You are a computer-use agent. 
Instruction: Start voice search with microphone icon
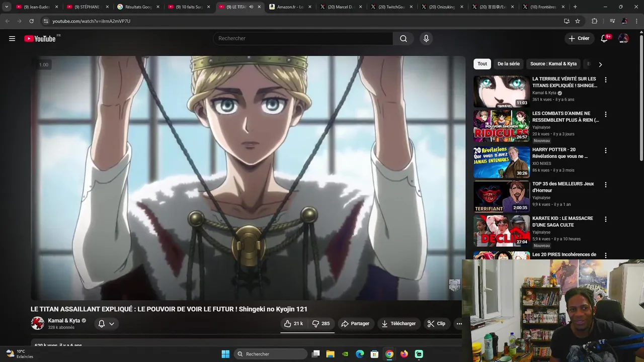[x=426, y=39]
